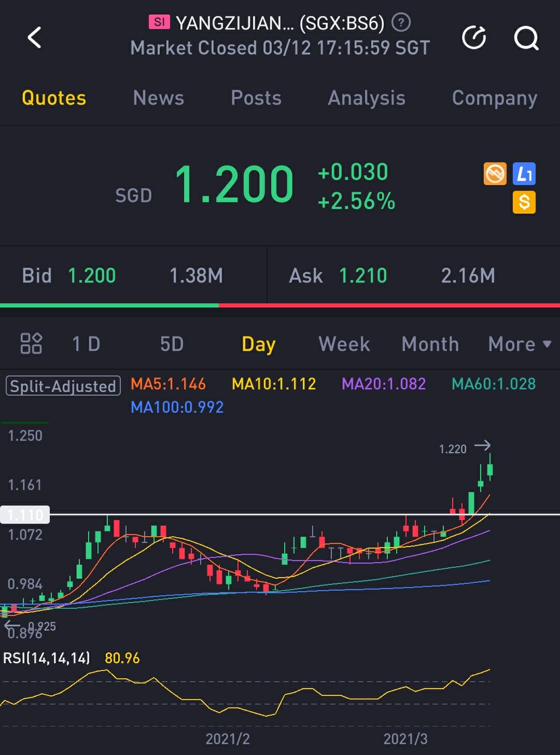The width and height of the screenshot is (560, 755).
Task: Tap the MA10:1.112 indicator label
Action: [274, 384]
